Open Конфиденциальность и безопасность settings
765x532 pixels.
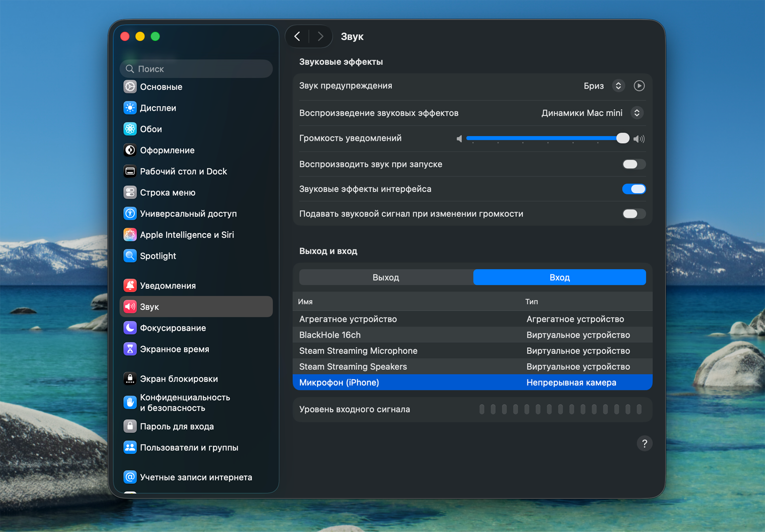(x=196, y=403)
